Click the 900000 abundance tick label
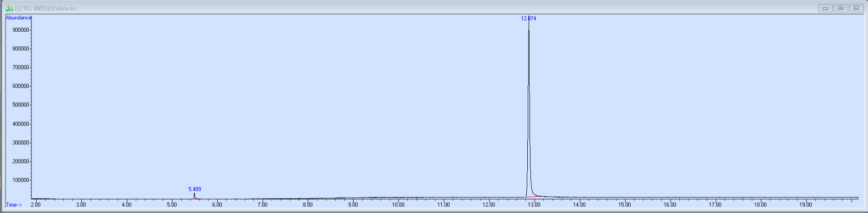868x213 pixels. click(20, 30)
